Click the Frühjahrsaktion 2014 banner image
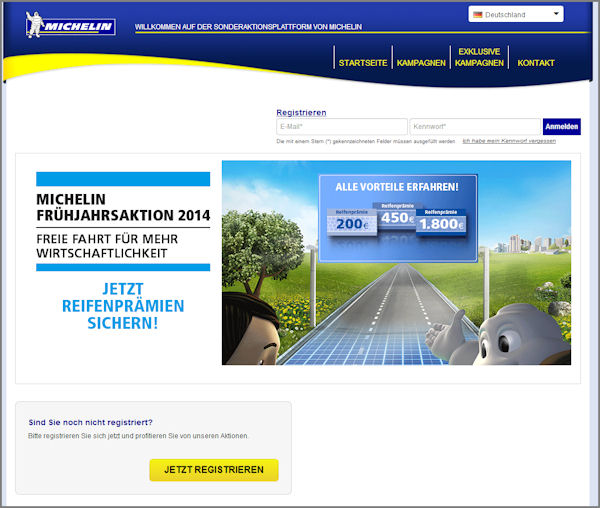This screenshot has width=600, height=508. [x=396, y=262]
